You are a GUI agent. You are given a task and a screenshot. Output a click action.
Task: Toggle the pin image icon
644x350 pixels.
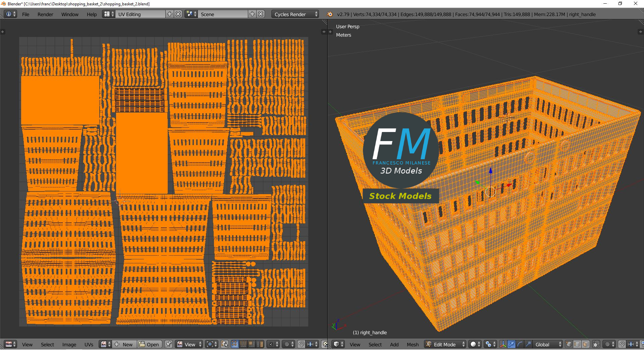coord(168,344)
